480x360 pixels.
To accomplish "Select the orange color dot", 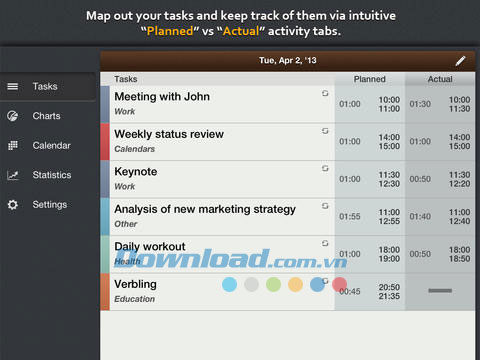I will click(x=295, y=284).
